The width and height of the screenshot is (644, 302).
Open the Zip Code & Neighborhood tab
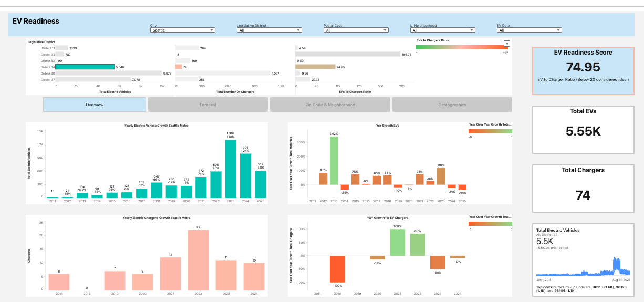click(330, 105)
